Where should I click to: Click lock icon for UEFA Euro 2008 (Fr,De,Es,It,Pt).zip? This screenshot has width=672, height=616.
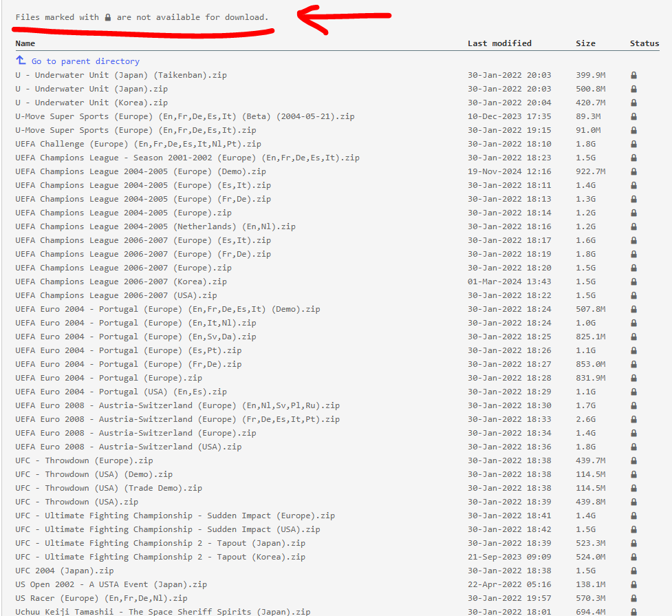(633, 419)
